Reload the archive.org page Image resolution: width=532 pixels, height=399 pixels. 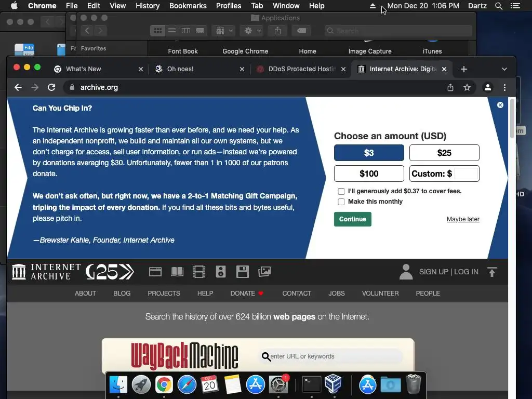click(51, 87)
